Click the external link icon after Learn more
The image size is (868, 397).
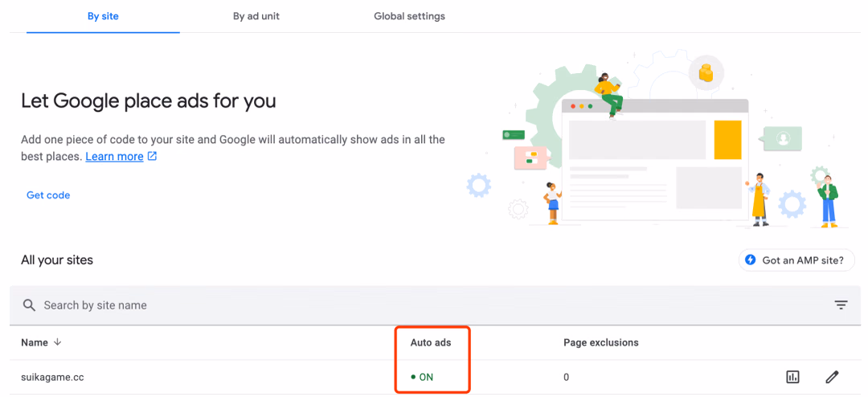152,157
